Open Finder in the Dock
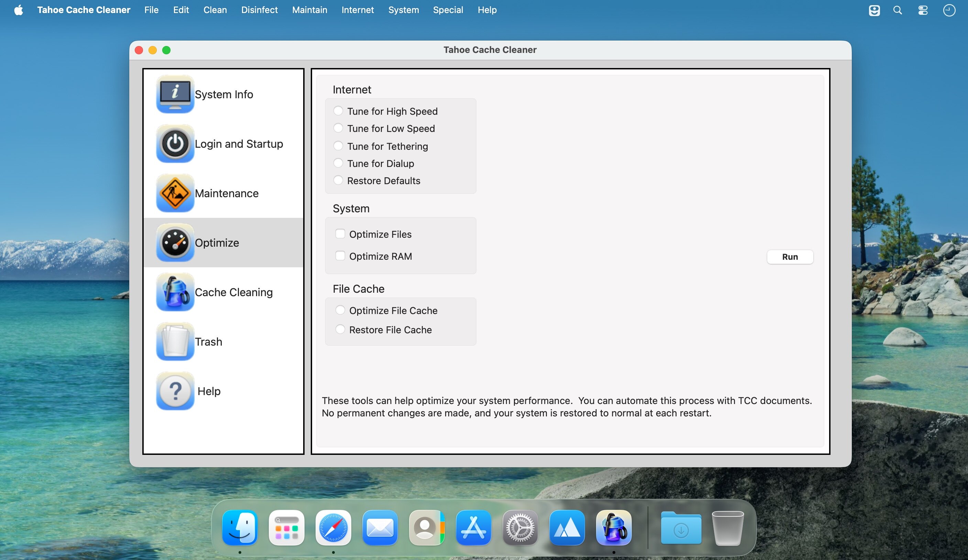The image size is (968, 560). [x=240, y=528]
